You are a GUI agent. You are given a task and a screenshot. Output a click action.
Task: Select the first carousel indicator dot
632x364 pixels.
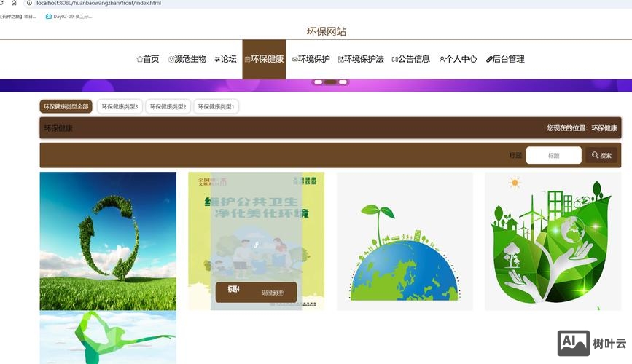pos(318,82)
